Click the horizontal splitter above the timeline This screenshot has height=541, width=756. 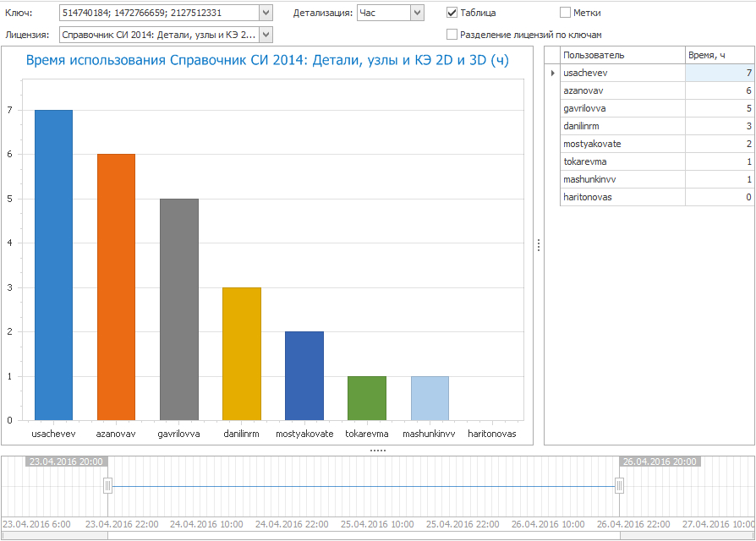(377, 451)
